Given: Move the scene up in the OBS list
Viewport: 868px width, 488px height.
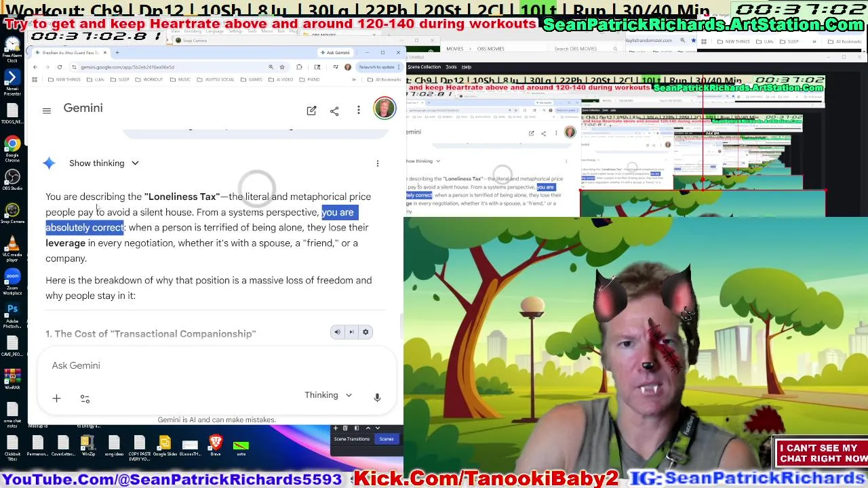Looking at the screenshot, I should 368,428.
